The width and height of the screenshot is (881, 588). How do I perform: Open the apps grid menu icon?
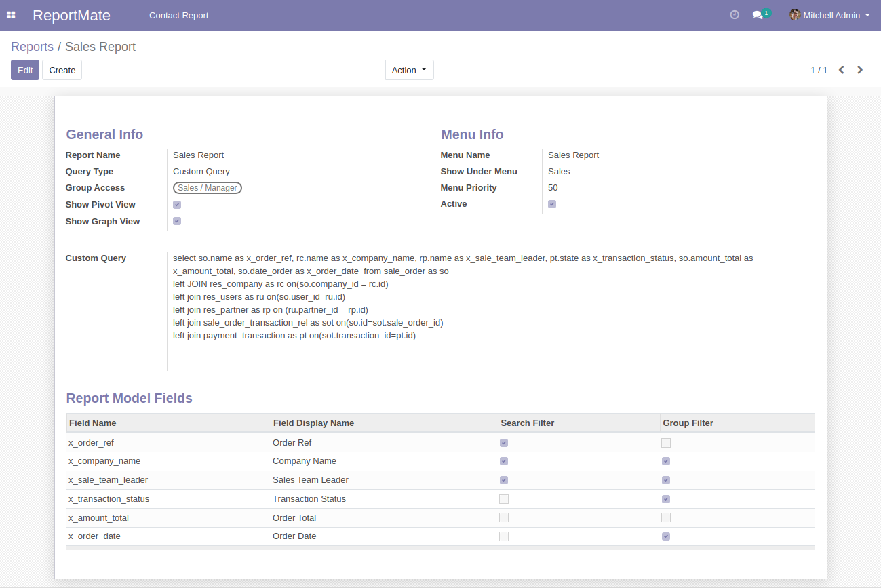pyautogui.click(x=11, y=15)
